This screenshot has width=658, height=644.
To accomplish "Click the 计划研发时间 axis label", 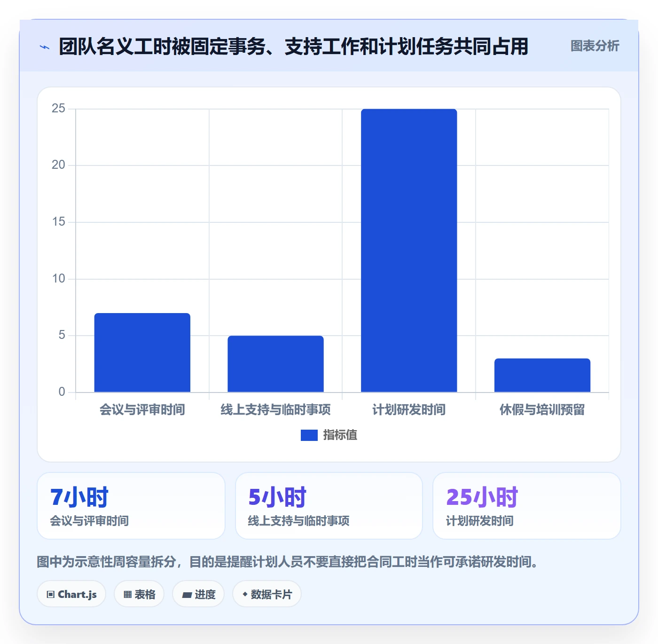I will [409, 410].
